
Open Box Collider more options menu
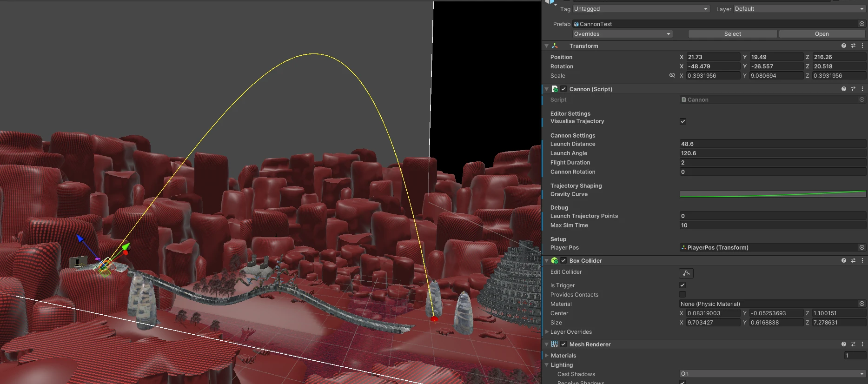tap(862, 260)
